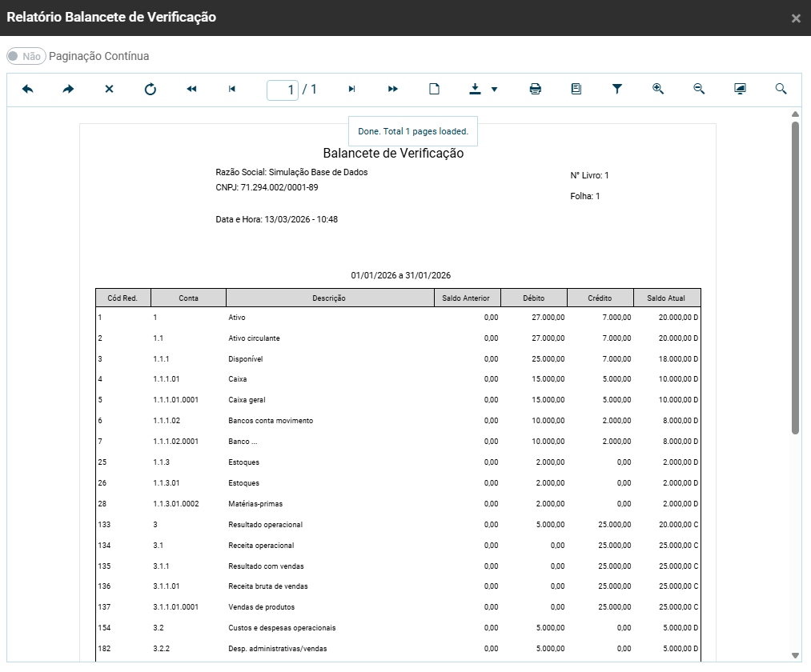Click the undo back arrow icon
Viewport: 811px width, 672px height.
coord(27,90)
